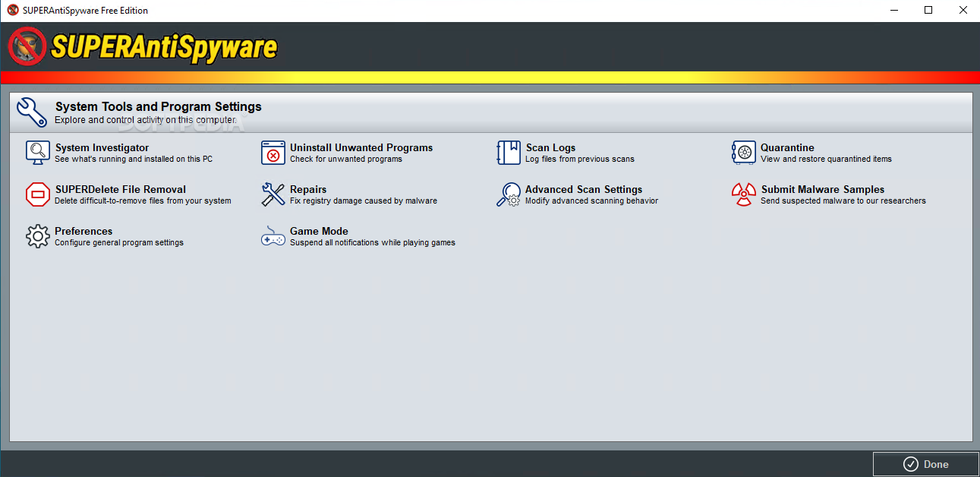Click 'Configure general program settings' text
Viewport: 980px width, 477px height.
coord(119,243)
